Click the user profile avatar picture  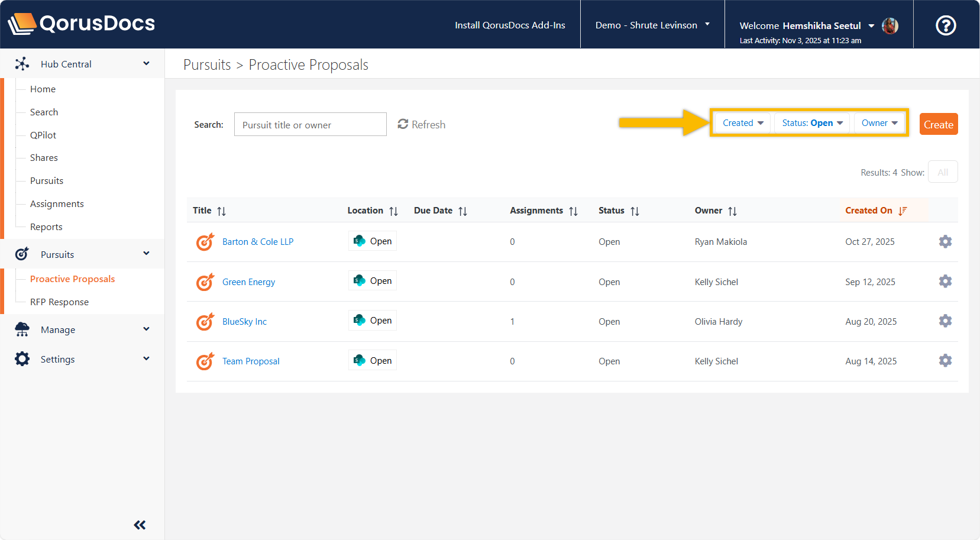890,25
